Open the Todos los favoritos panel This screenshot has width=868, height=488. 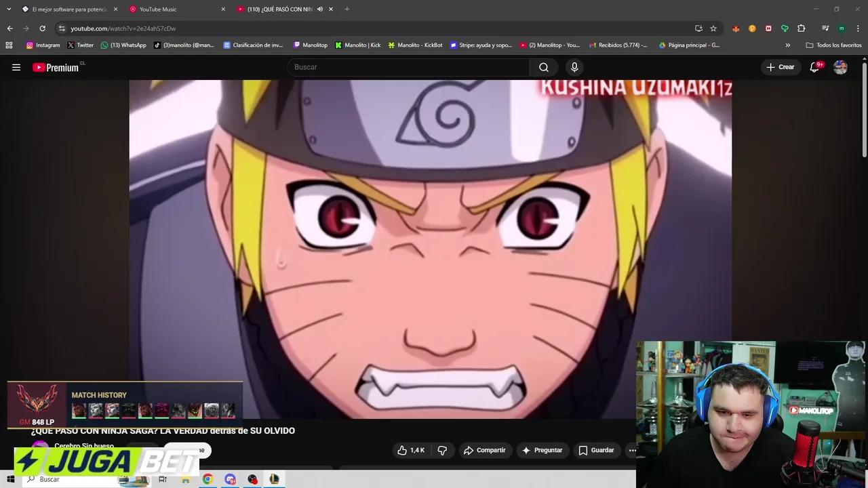(829, 45)
